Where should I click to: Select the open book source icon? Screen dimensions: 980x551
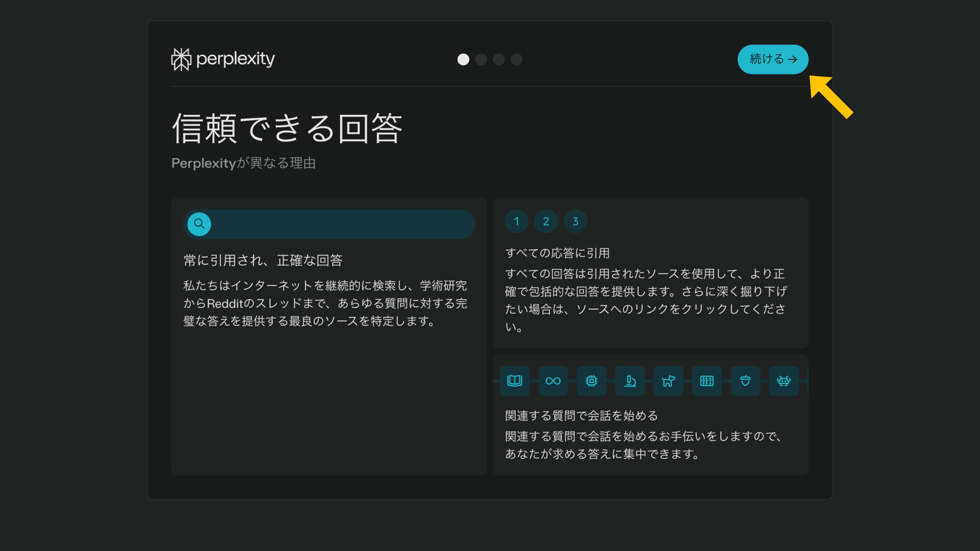pyautogui.click(x=514, y=381)
